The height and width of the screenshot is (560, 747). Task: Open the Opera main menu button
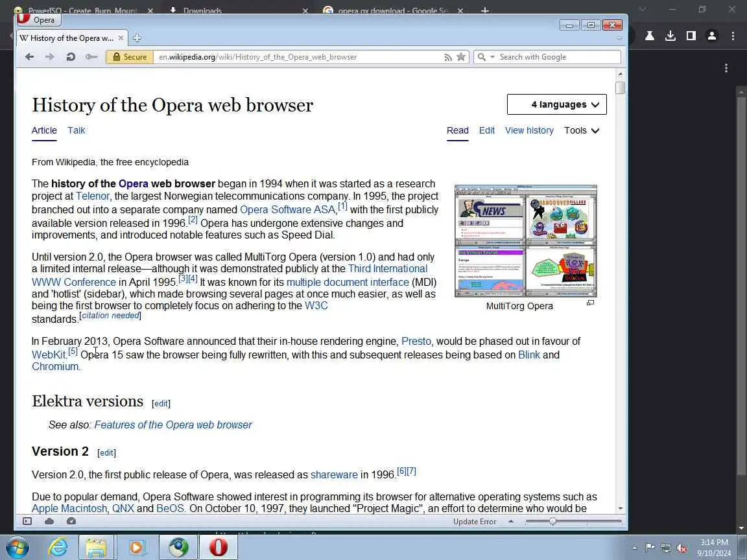click(x=39, y=19)
